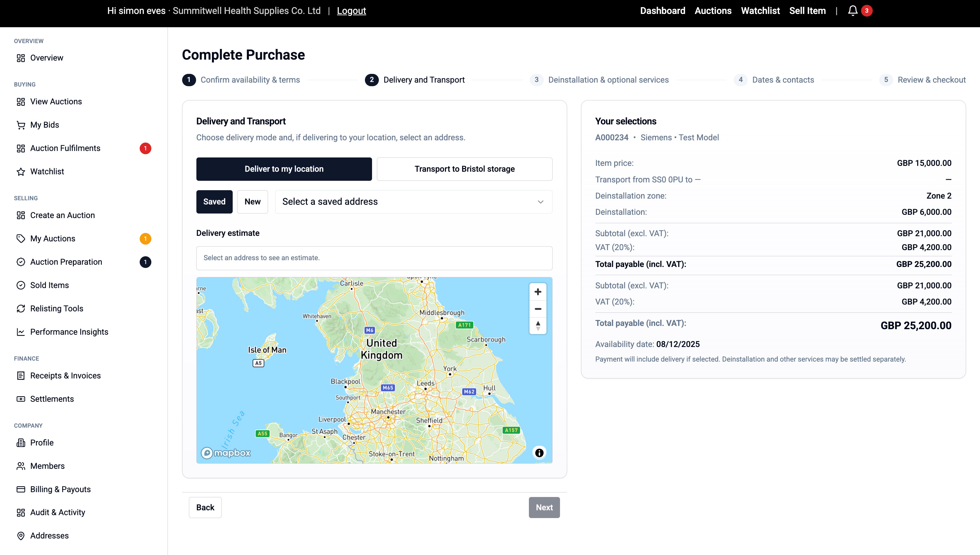Click the Watchlist star icon in the sidebar
980x555 pixels.
click(21, 171)
